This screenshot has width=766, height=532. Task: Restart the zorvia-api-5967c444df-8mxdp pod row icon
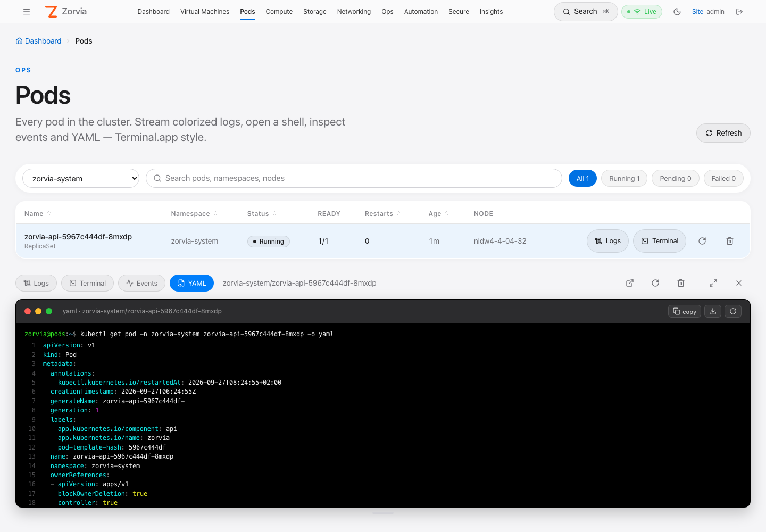(702, 241)
